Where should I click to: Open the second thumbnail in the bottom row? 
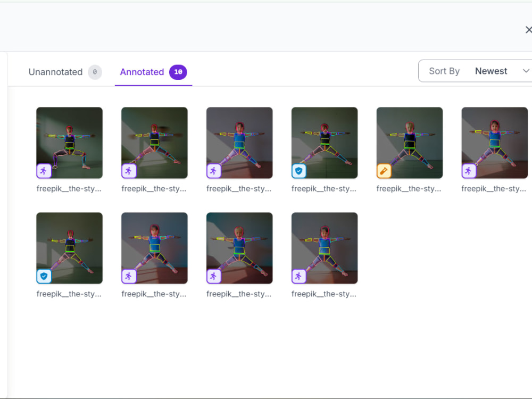pos(154,248)
